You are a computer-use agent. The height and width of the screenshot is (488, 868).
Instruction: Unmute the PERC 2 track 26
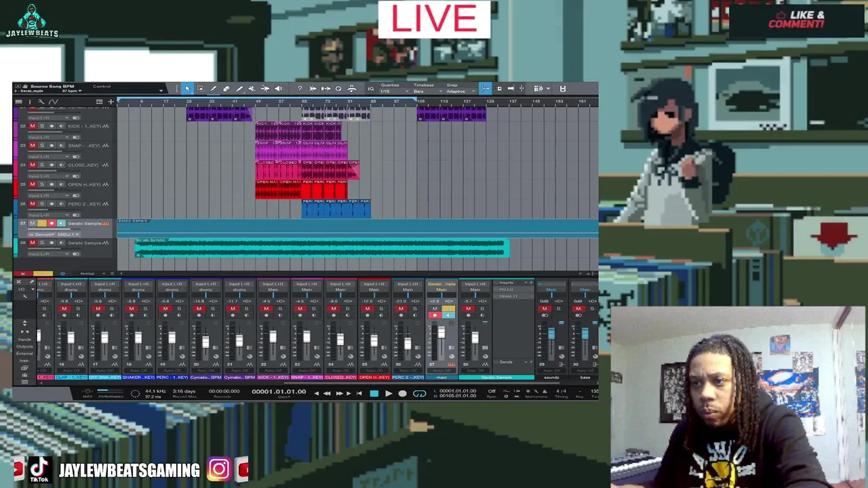click(x=32, y=203)
